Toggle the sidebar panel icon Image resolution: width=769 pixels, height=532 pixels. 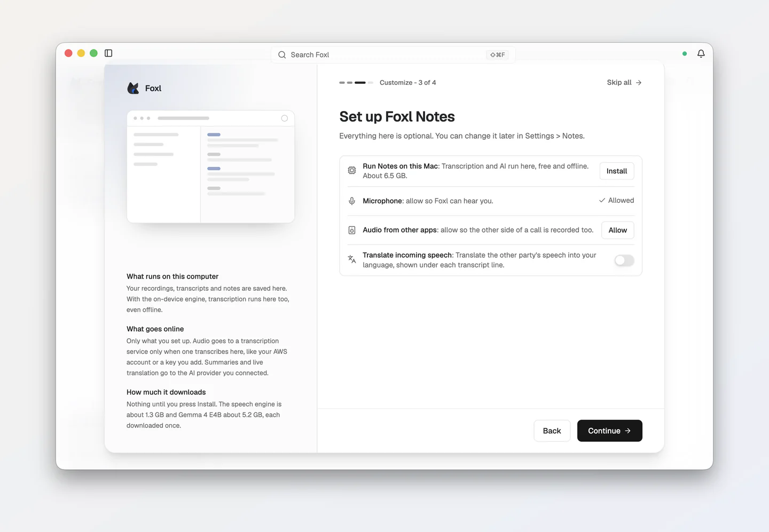[x=108, y=53]
